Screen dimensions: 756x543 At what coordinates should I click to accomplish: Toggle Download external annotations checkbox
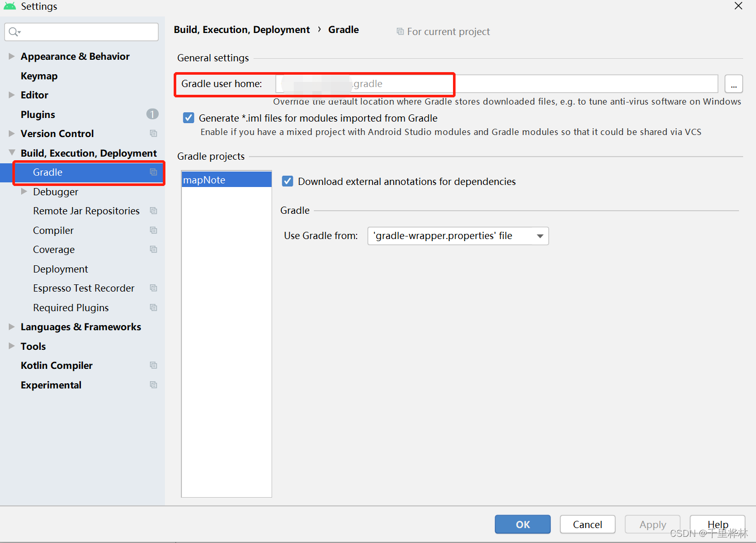(288, 181)
